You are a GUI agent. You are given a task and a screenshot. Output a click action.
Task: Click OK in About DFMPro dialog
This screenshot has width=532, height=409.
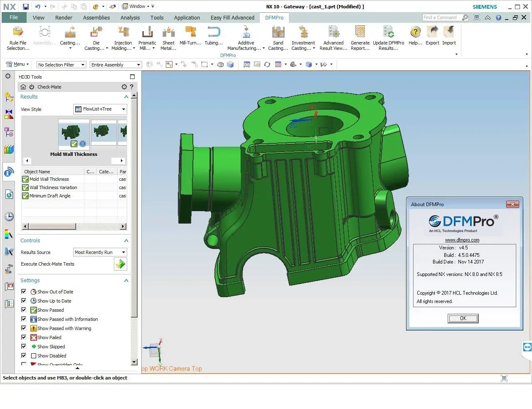pos(463,318)
